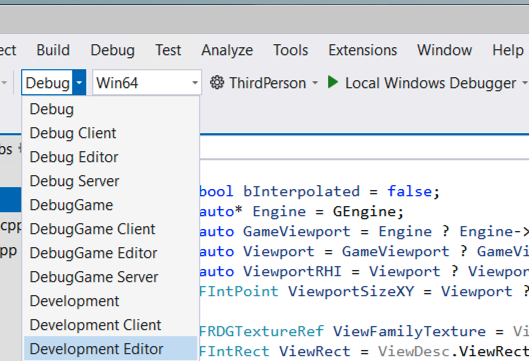Select the Debug configuration in list
The width and height of the screenshot is (529, 361).
111,109
